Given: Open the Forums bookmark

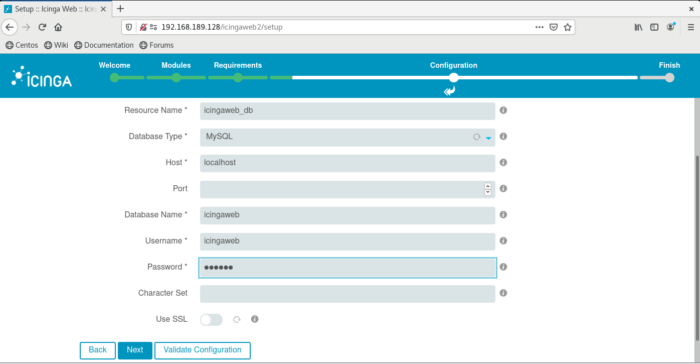Looking at the screenshot, I should (x=156, y=45).
